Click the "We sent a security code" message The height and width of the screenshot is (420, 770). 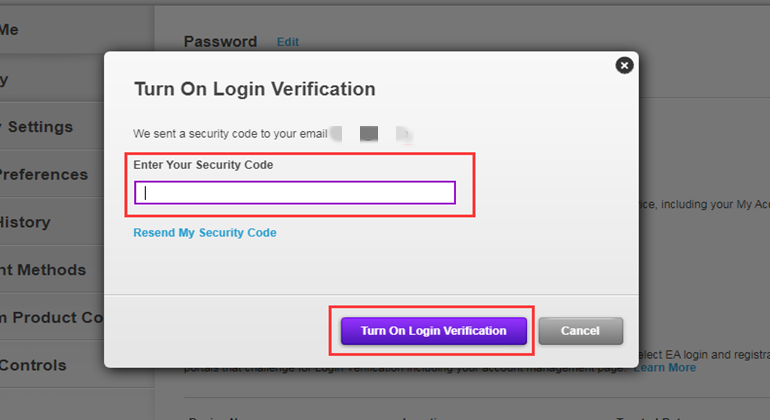[x=231, y=133]
